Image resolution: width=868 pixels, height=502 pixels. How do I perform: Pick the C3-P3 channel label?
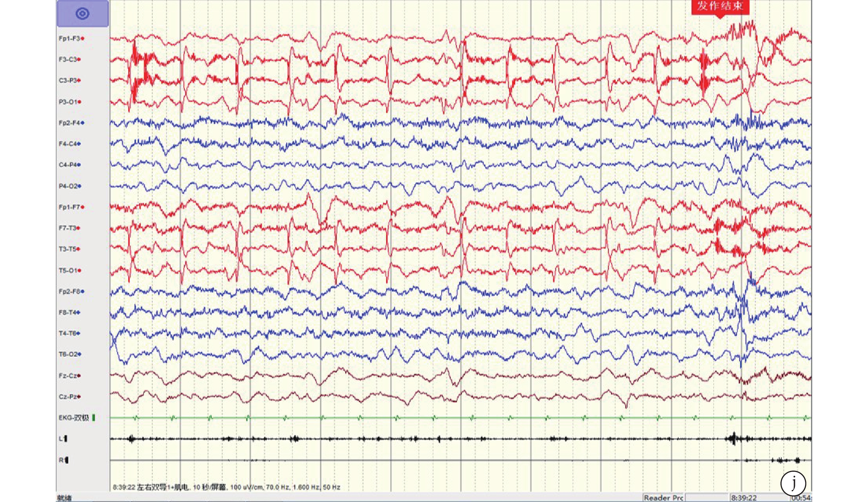click(x=70, y=81)
